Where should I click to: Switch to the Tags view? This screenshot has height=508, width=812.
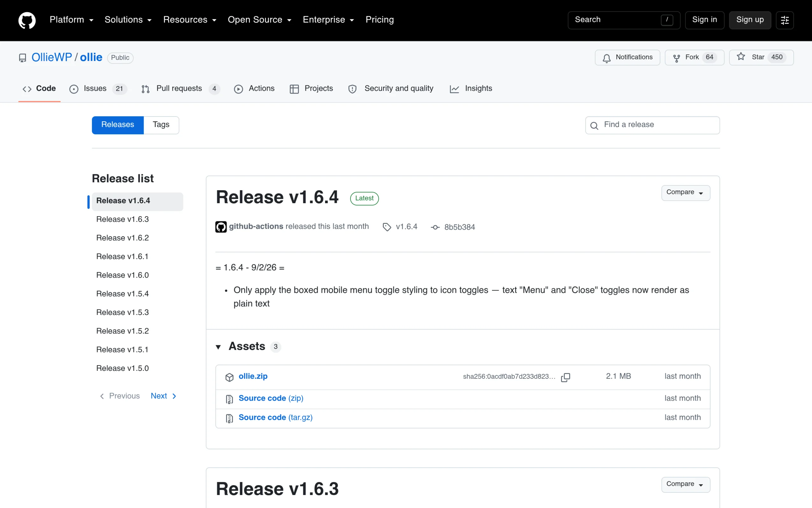click(161, 125)
